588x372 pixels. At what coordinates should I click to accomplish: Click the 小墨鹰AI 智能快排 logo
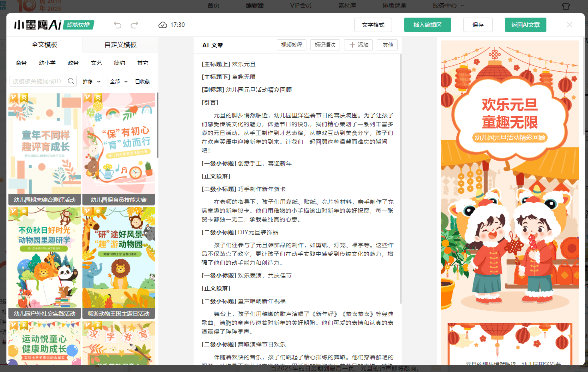pos(52,25)
